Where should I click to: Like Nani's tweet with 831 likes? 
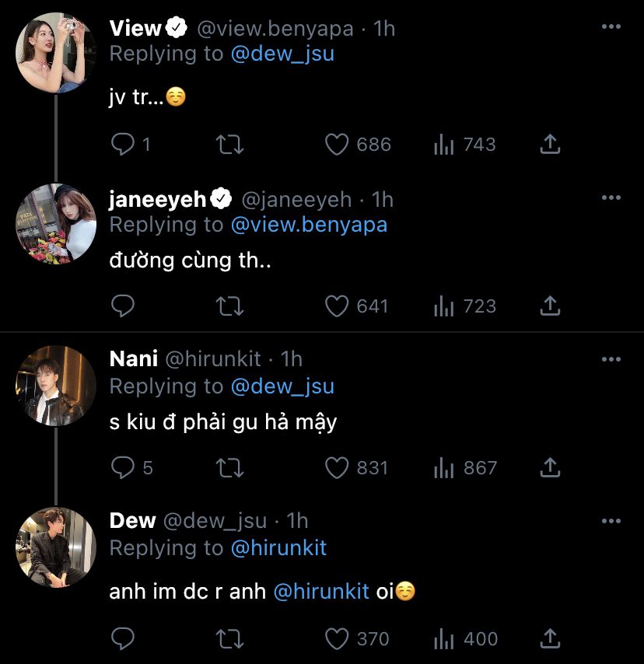[337, 468]
